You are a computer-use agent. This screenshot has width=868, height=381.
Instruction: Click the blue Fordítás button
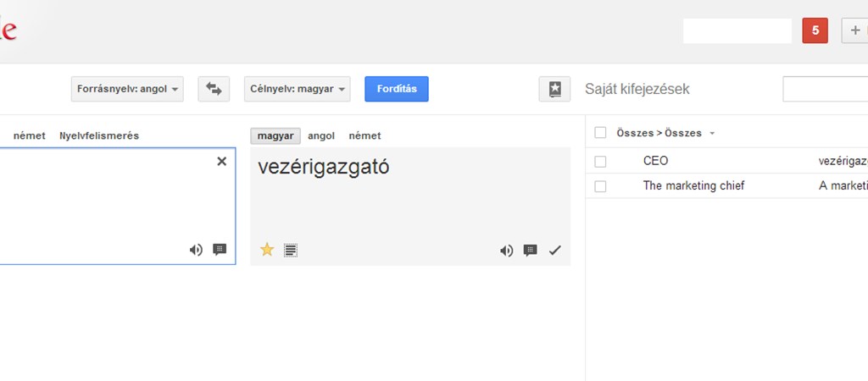(x=397, y=89)
